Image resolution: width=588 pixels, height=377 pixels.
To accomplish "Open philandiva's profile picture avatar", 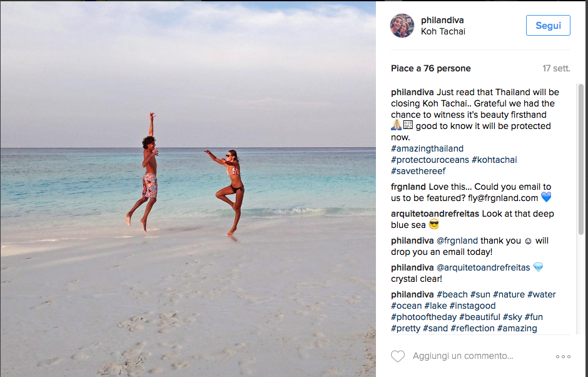I will pyautogui.click(x=402, y=26).
